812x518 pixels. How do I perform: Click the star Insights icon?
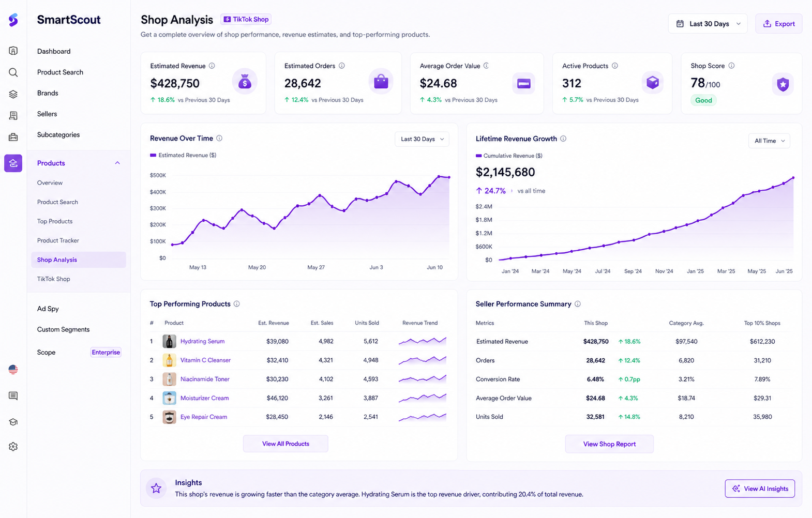[x=156, y=488]
